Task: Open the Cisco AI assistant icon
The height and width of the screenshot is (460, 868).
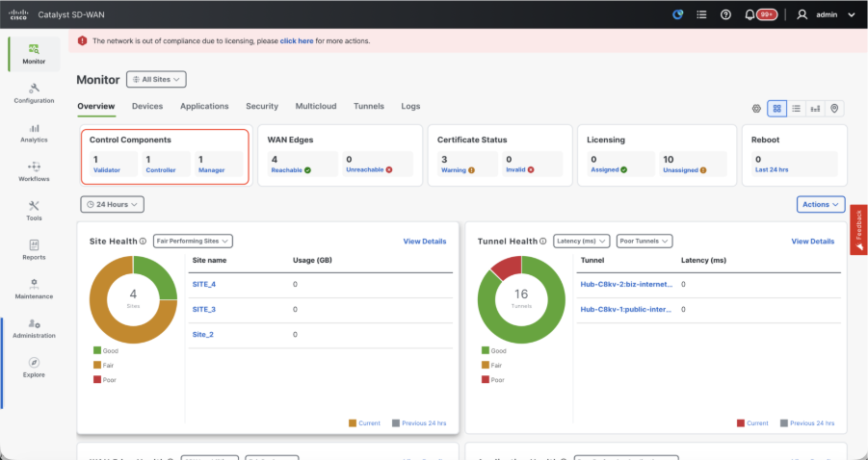Action: (677, 14)
